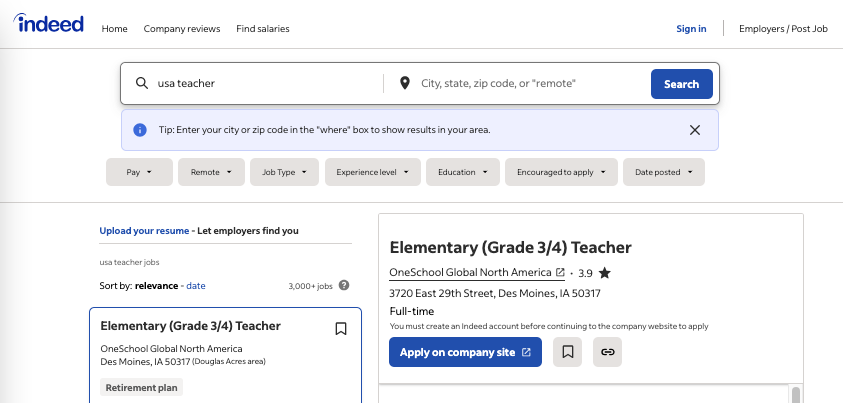Click Apply on company site button
This screenshot has height=403, width=843.
pyautogui.click(x=465, y=352)
